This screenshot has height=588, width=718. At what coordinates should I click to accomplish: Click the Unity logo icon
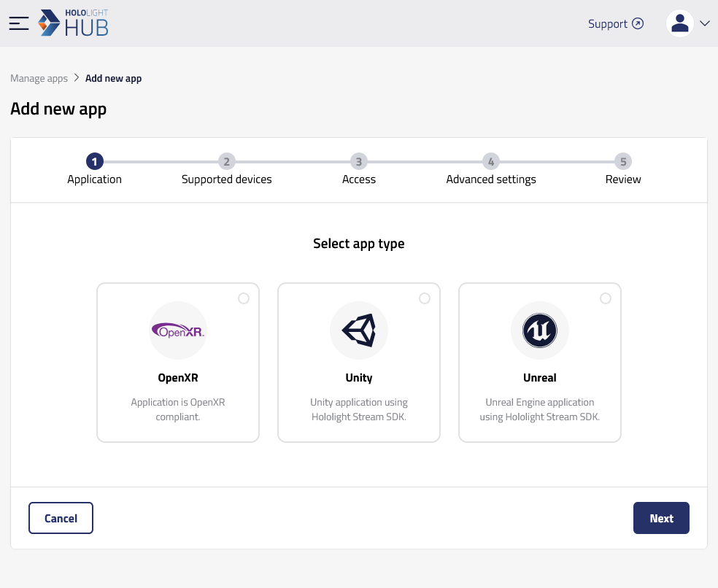tap(359, 330)
